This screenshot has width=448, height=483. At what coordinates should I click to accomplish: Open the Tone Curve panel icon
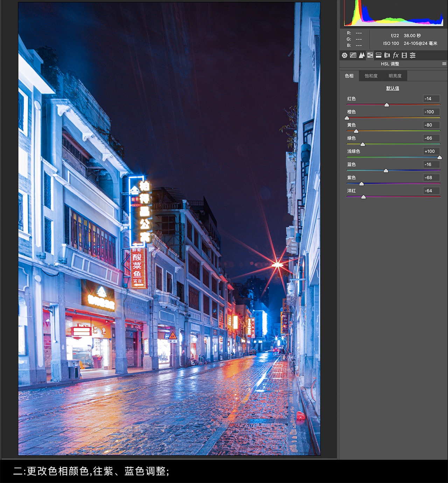point(353,55)
